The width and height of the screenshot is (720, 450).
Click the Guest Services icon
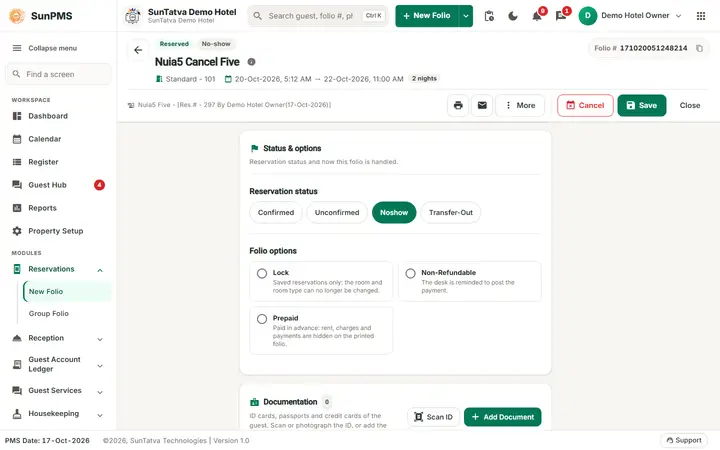click(x=17, y=390)
